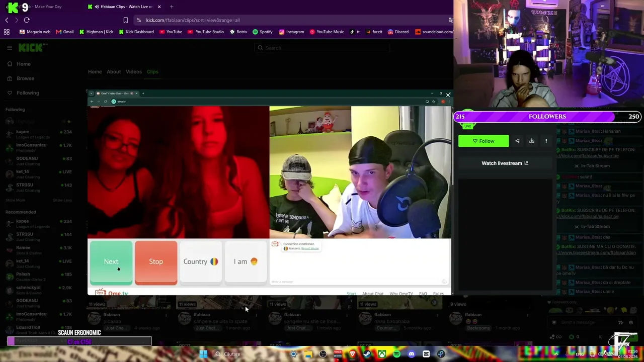644x362 pixels.
Task: Open CapCut from the taskbar
Action: point(426,354)
